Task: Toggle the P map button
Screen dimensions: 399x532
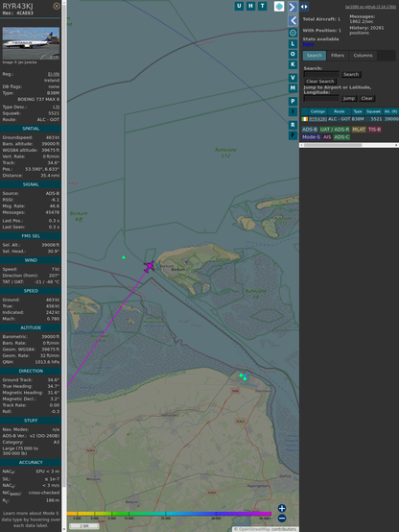Action: point(293,101)
